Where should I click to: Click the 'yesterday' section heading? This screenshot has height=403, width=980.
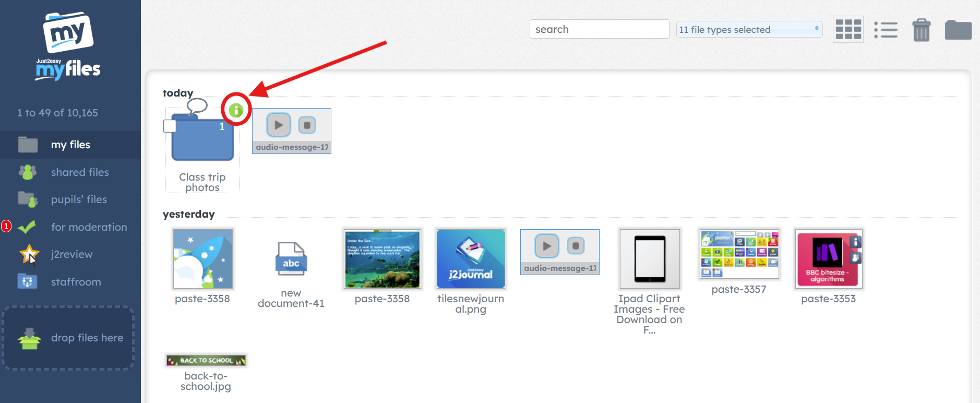tap(189, 214)
